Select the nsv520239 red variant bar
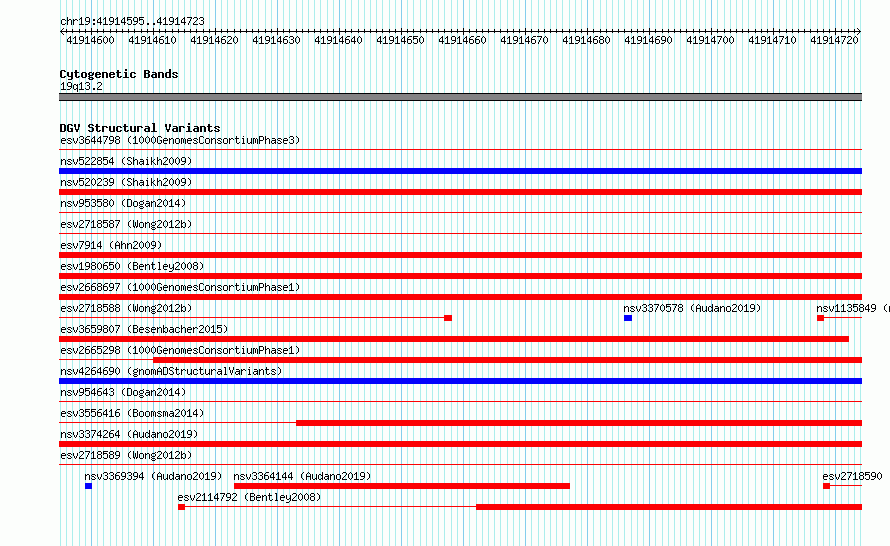 pyautogui.click(x=460, y=192)
